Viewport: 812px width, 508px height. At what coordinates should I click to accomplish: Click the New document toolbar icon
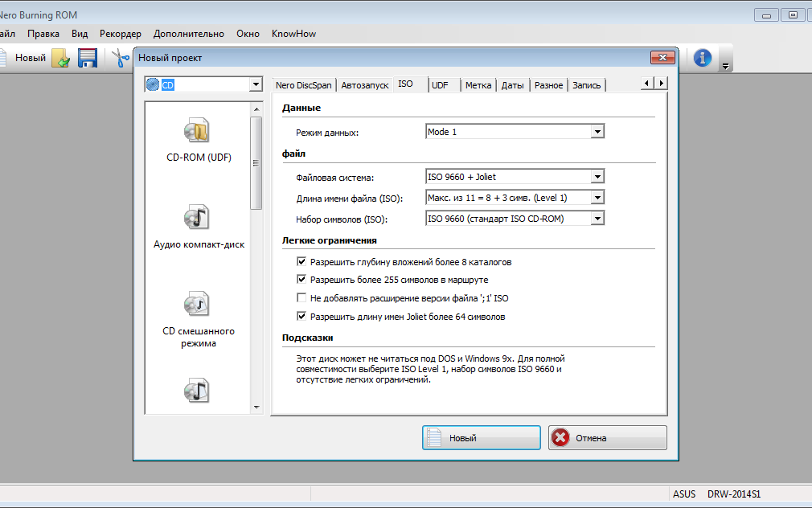(x=2, y=58)
